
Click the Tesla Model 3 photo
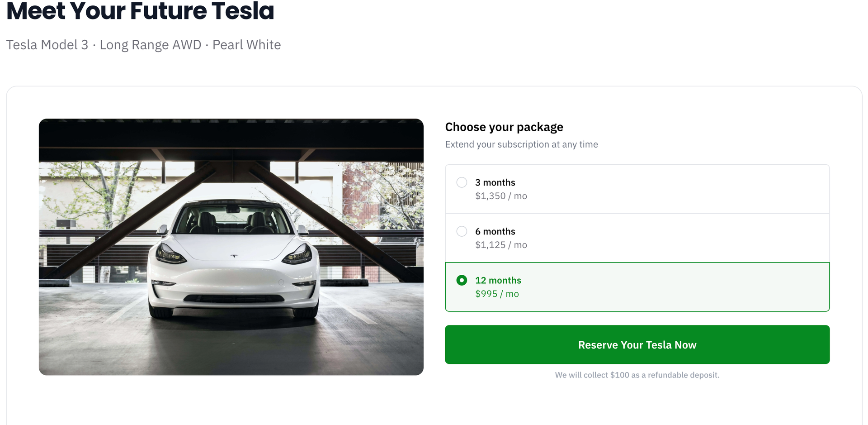tap(231, 247)
